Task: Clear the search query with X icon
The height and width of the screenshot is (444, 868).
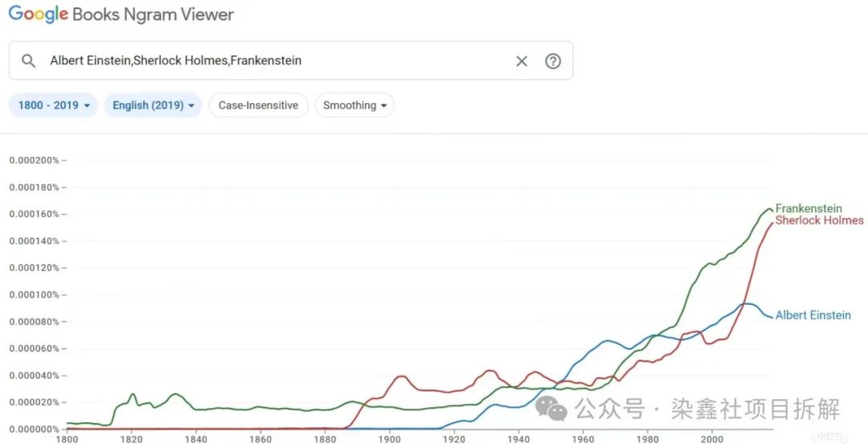Action: coord(522,61)
